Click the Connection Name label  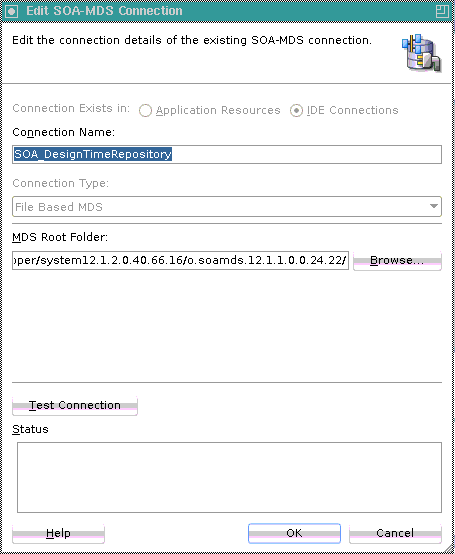point(64,132)
